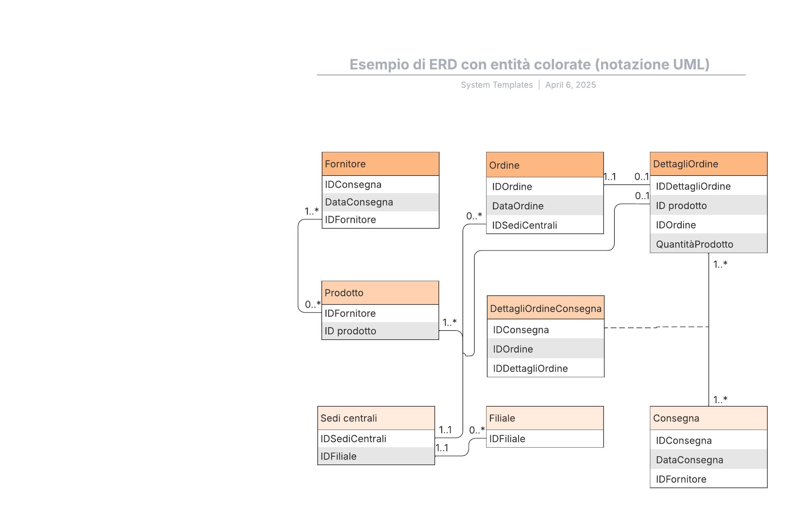Select the DettagliOrdine entity header

pos(708,164)
